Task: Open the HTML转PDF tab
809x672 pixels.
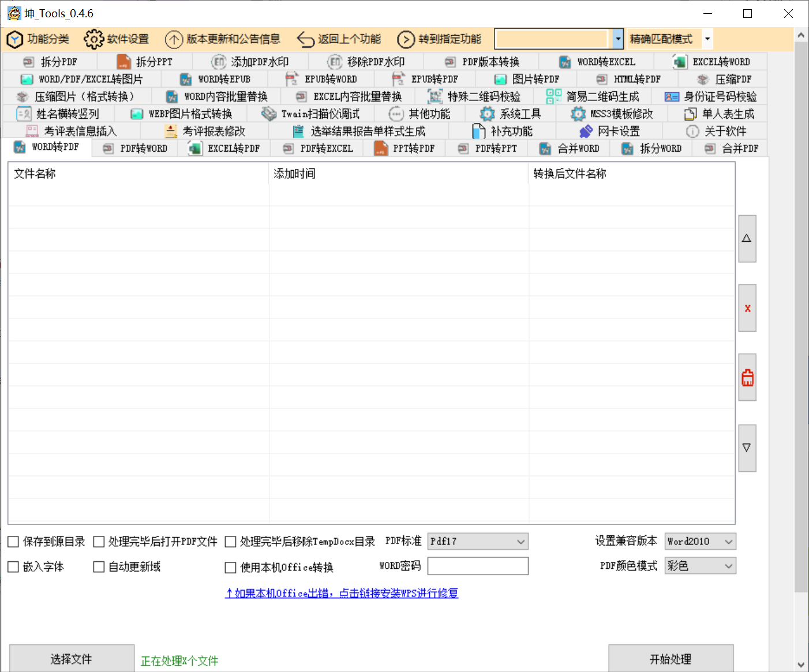Action: (628, 79)
